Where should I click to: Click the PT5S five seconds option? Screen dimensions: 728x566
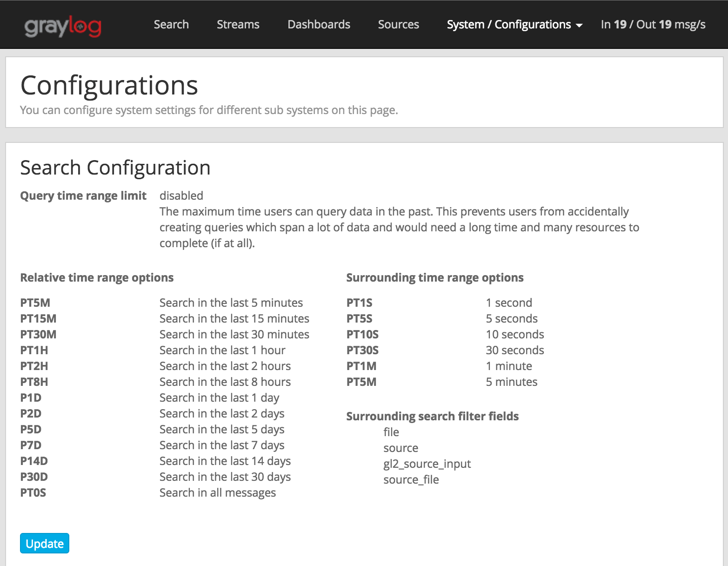click(x=359, y=318)
